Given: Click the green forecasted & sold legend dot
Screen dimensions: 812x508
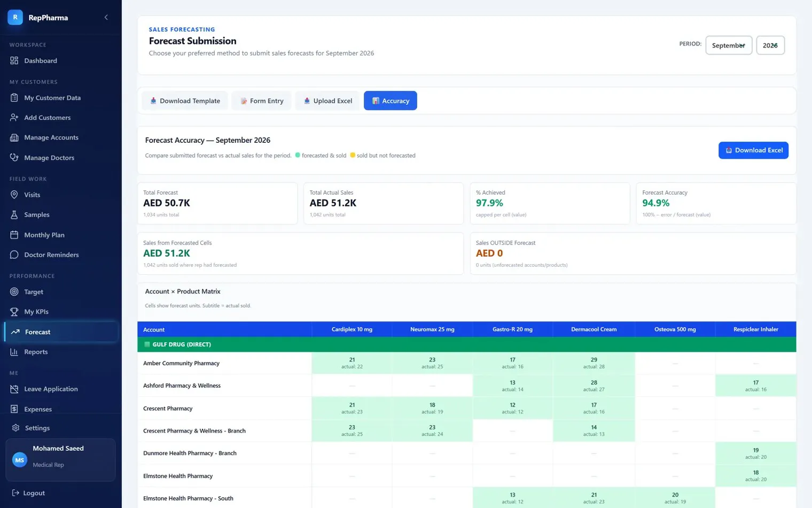Looking at the screenshot, I should (298, 155).
